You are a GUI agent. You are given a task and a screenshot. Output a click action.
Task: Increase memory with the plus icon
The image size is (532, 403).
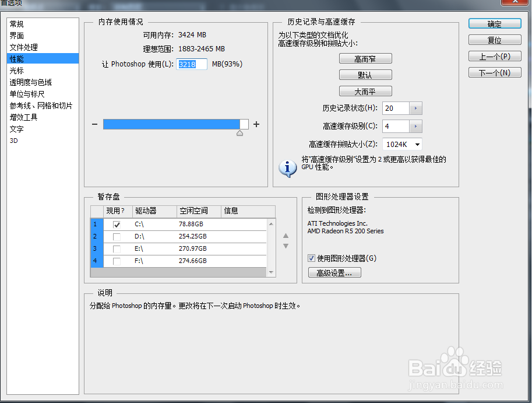click(x=256, y=124)
